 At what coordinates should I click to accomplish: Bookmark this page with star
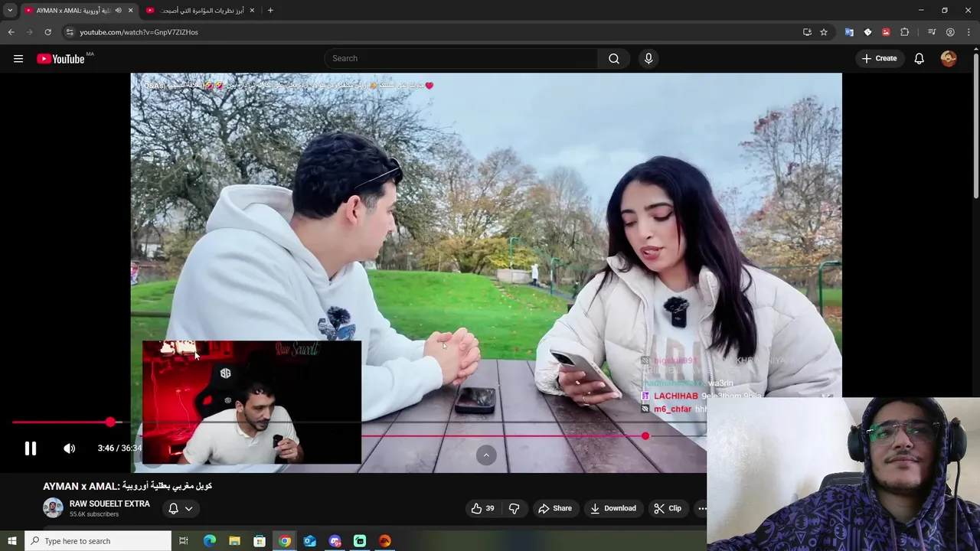tap(824, 32)
